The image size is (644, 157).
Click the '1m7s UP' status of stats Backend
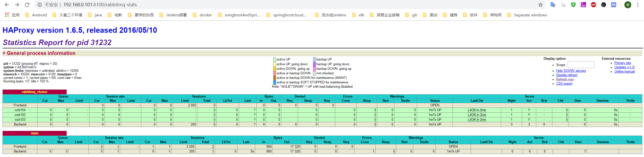(x=453, y=151)
